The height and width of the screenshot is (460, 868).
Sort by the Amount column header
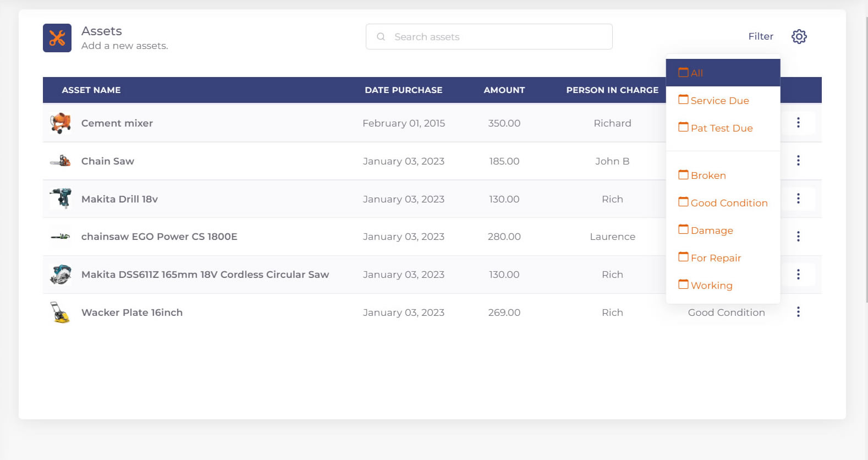click(504, 90)
